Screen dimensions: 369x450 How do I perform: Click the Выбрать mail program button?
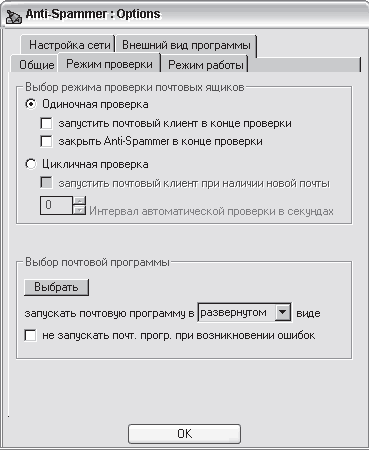click(56, 287)
